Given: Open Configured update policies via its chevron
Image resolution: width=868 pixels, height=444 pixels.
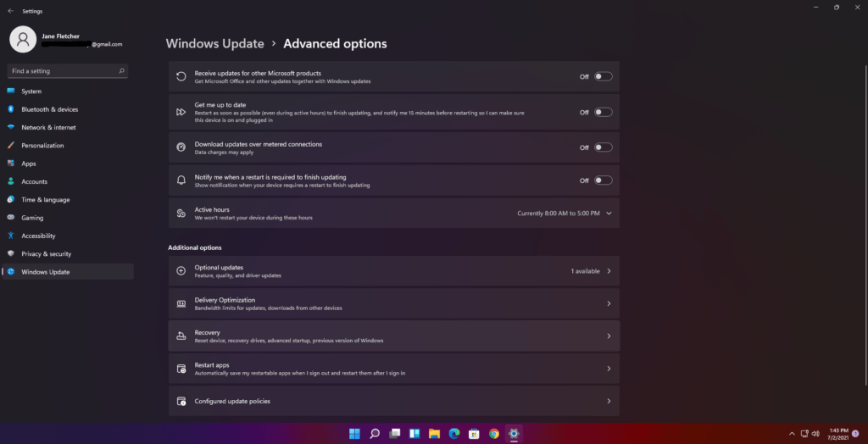Looking at the screenshot, I should pyautogui.click(x=609, y=402).
